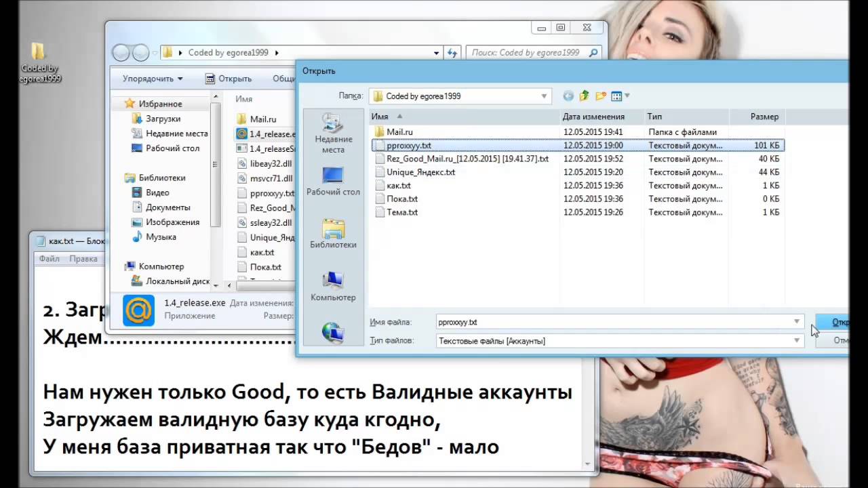Go up one folder level in Open dialog
The height and width of the screenshot is (488, 868).
[584, 96]
